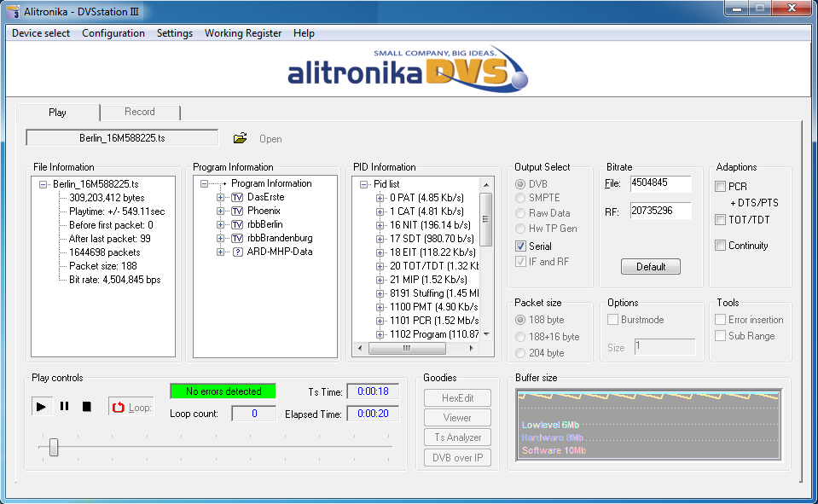Enable the PCR adaption checkbox

[721, 187]
